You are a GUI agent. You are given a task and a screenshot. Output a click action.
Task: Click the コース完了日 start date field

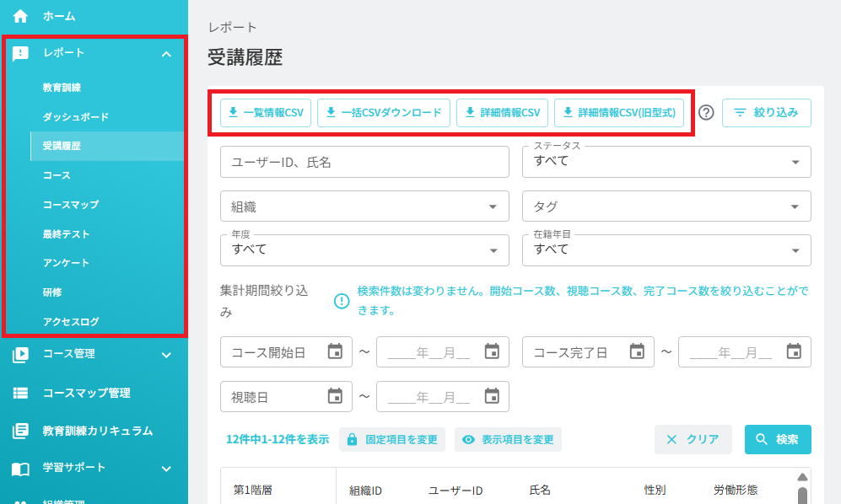click(588, 351)
